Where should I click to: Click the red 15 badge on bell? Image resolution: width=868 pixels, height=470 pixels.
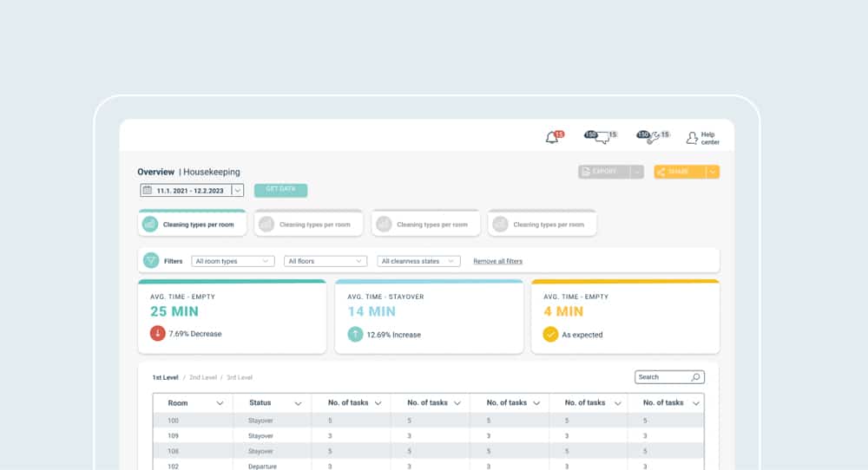pos(559,134)
